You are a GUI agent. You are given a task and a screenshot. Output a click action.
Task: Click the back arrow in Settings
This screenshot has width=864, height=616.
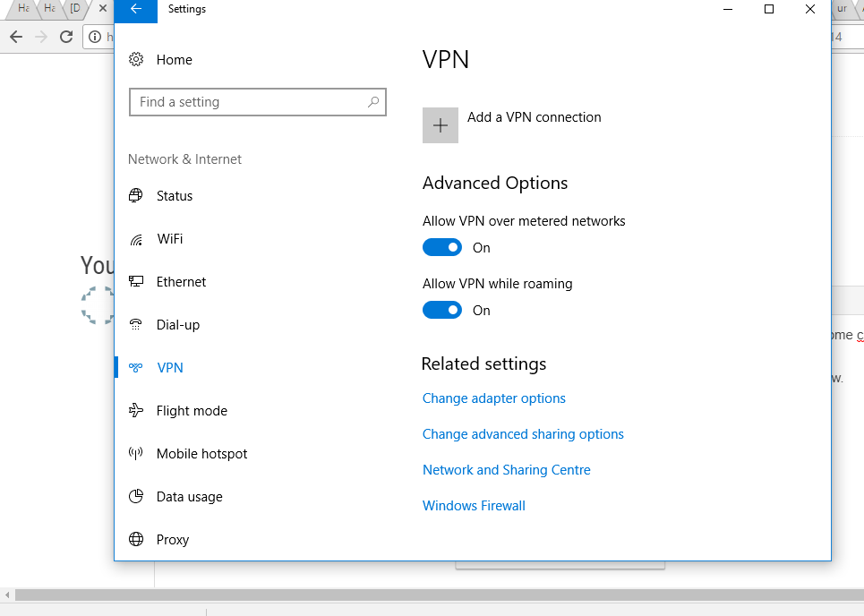coord(136,9)
